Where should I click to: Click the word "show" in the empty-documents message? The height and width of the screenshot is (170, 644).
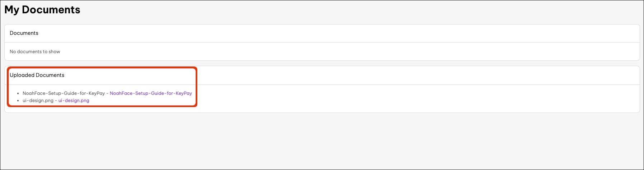tap(54, 52)
